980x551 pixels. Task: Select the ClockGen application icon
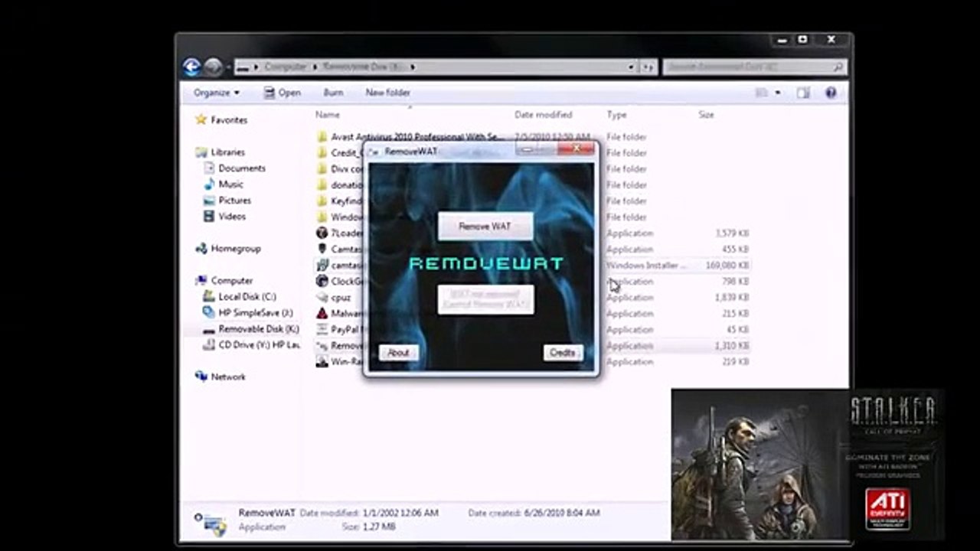pyautogui.click(x=322, y=282)
